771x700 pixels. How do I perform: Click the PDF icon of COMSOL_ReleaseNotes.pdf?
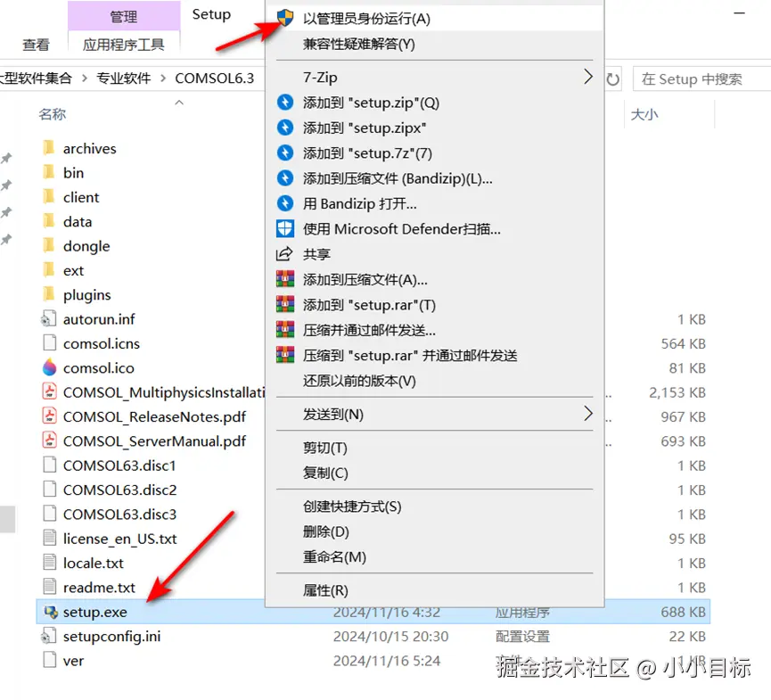(x=50, y=416)
